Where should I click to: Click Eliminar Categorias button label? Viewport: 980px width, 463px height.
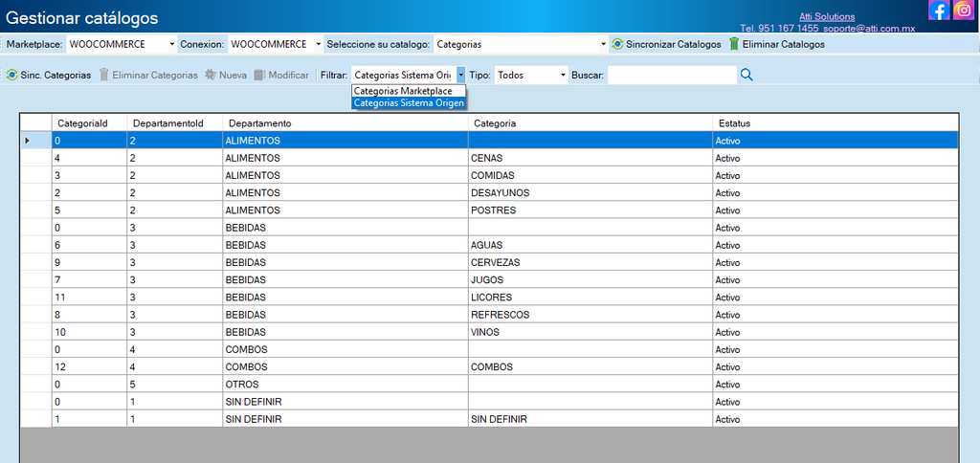(155, 75)
